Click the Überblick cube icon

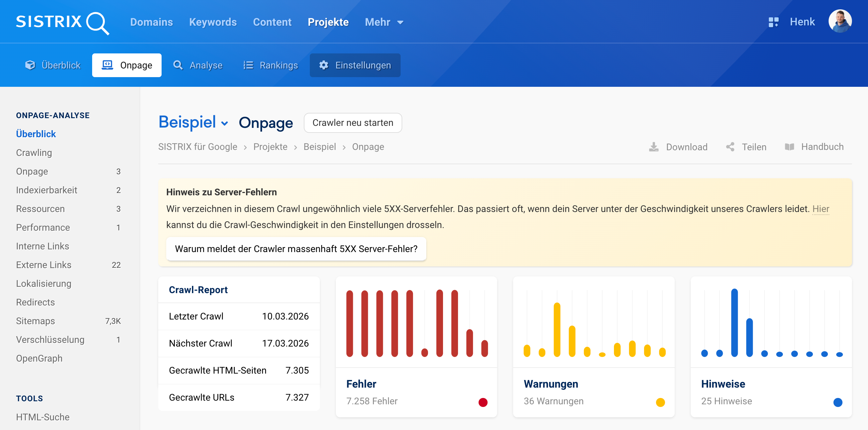click(x=30, y=65)
